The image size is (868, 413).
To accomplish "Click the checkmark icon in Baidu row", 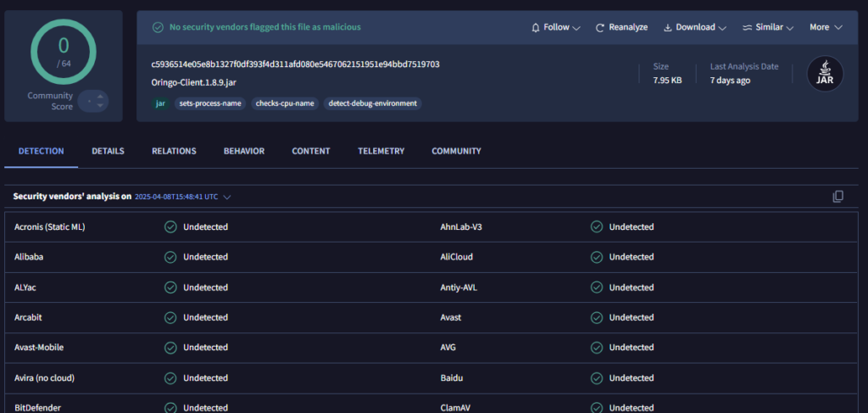I will pos(597,377).
